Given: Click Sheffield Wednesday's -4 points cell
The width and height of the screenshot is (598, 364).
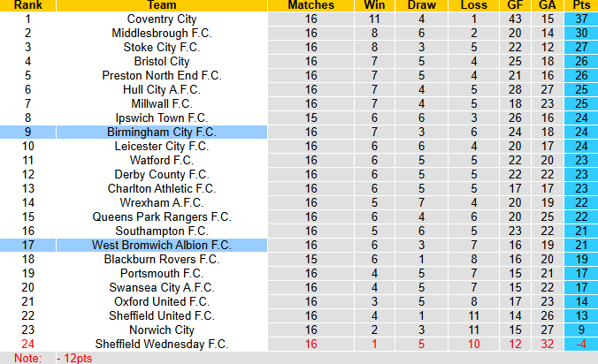Looking at the screenshot, I should 580,344.
